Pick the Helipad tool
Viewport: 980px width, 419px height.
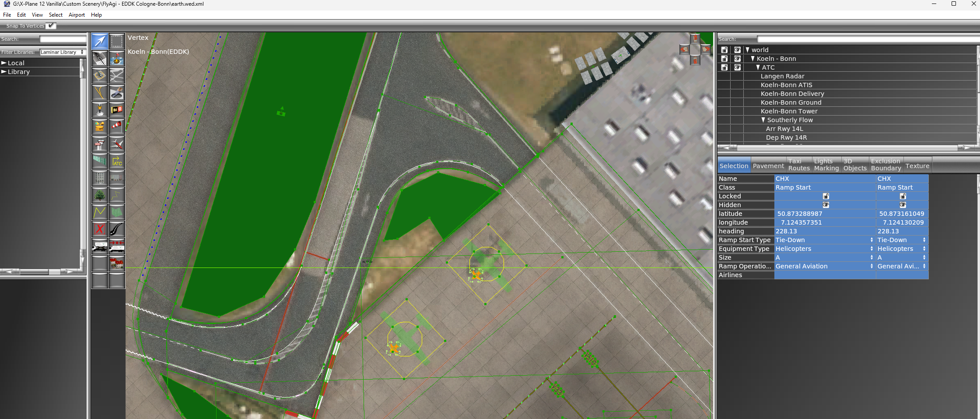pos(100,75)
